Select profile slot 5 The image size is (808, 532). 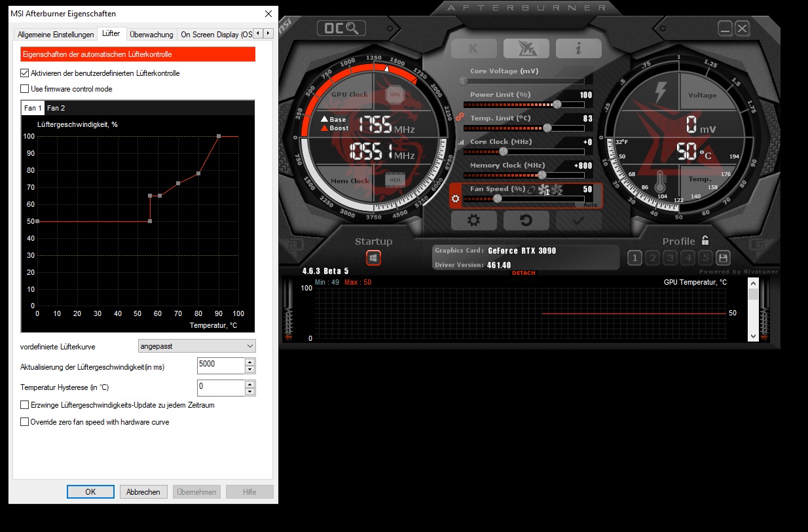[x=705, y=258]
